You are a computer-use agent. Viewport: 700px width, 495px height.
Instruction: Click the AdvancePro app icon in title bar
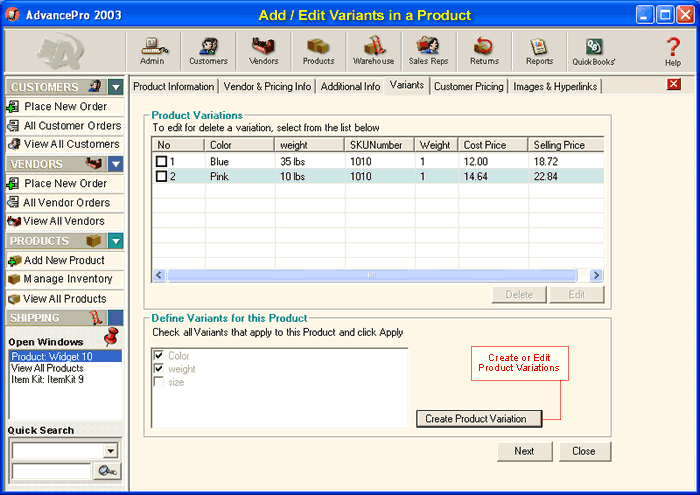tap(12, 15)
